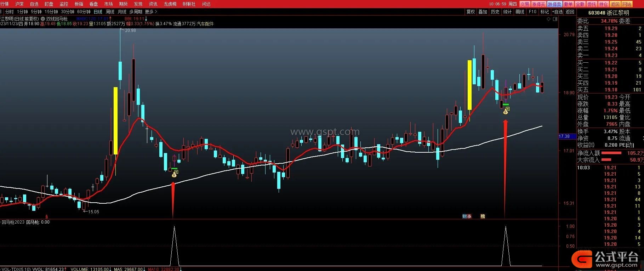This screenshot has width=644, height=271.
Task: Click the 榜 info marker
Action: [483, 216]
